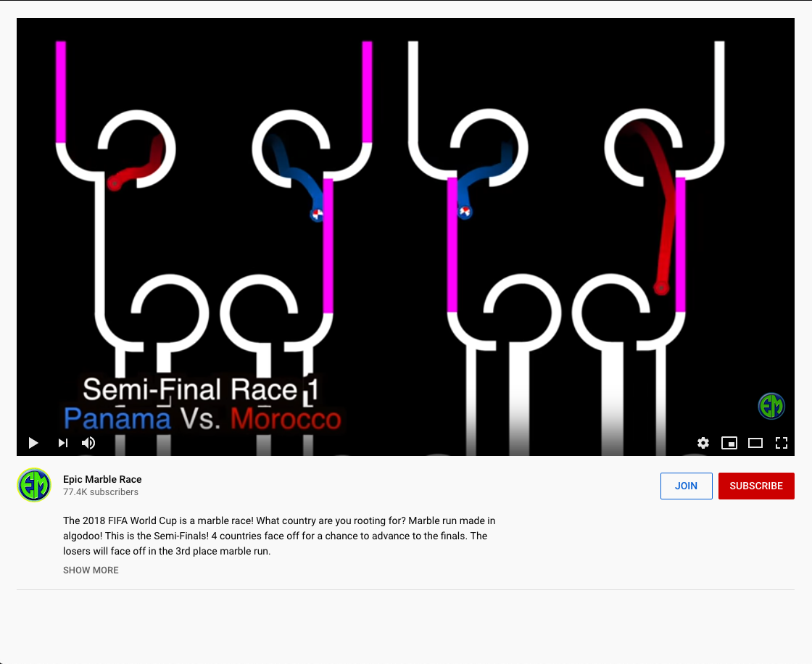812x664 pixels.
Task: Click the EM channel watermark in video
Action: pyautogui.click(x=771, y=405)
